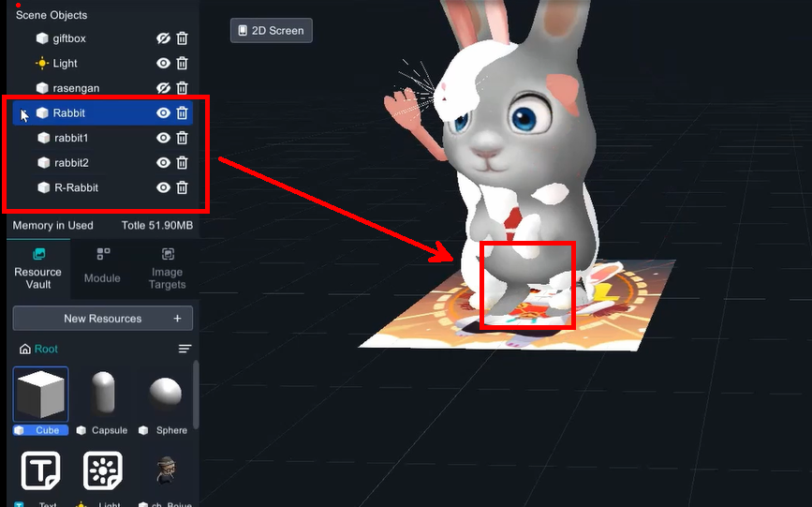Image resolution: width=812 pixels, height=507 pixels.
Task: Delete the giftbox object with trash icon
Action: [183, 38]
